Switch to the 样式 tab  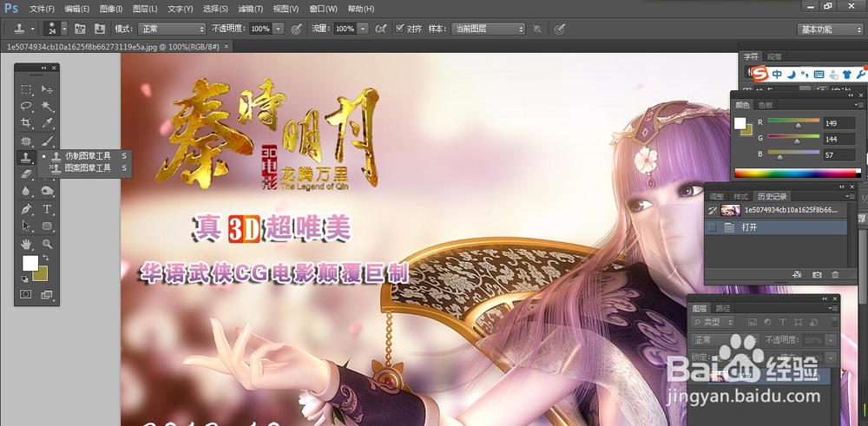740,196
